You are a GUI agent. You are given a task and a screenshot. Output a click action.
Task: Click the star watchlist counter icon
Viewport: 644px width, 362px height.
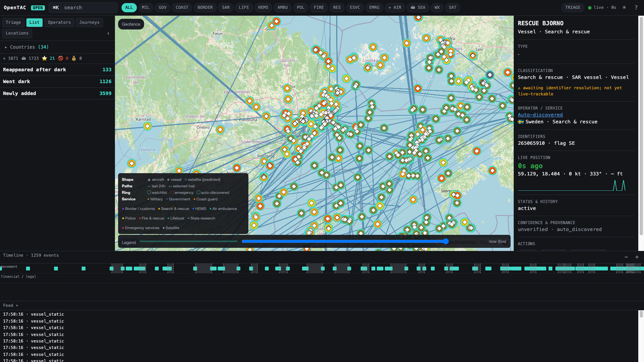pos(44,59)
